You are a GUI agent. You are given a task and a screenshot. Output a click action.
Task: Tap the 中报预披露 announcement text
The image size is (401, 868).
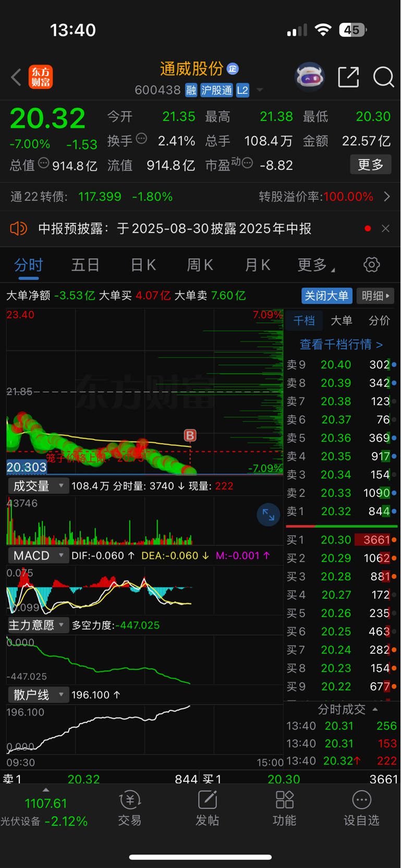(x=175, y=228)
